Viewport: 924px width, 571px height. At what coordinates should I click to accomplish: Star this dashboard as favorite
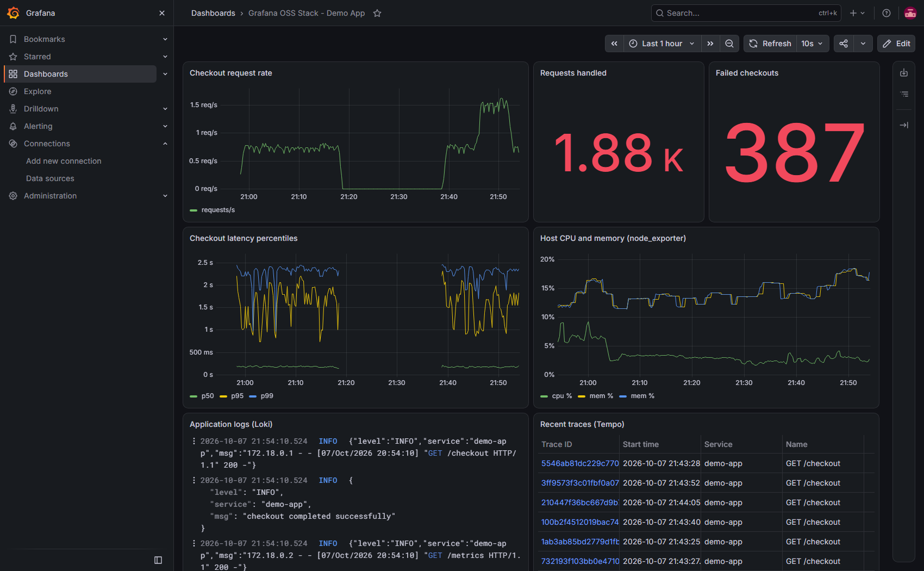[377, 13]
